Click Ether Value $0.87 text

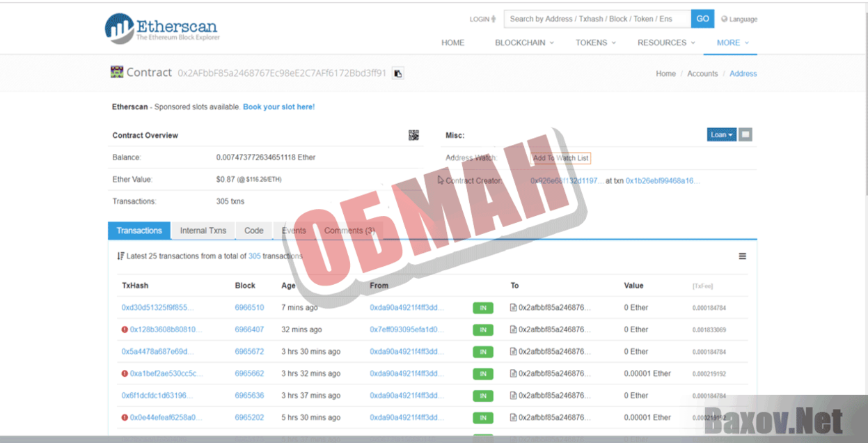pos(248,179)
